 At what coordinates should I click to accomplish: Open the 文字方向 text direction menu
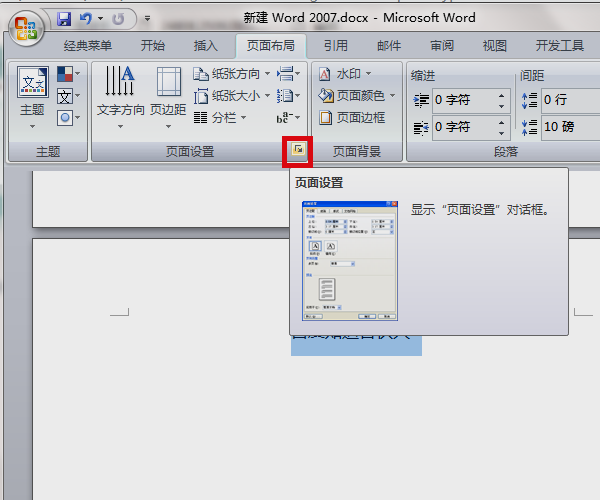click(120, 98)
